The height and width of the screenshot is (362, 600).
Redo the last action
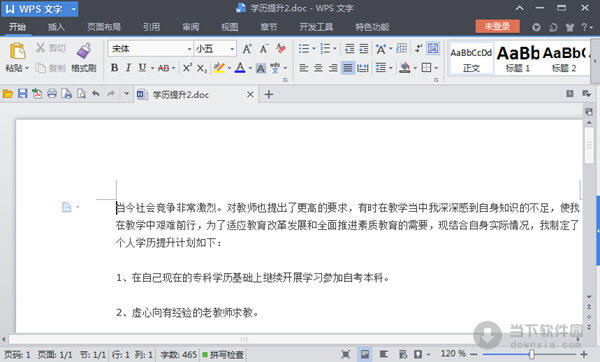point(111,93)
